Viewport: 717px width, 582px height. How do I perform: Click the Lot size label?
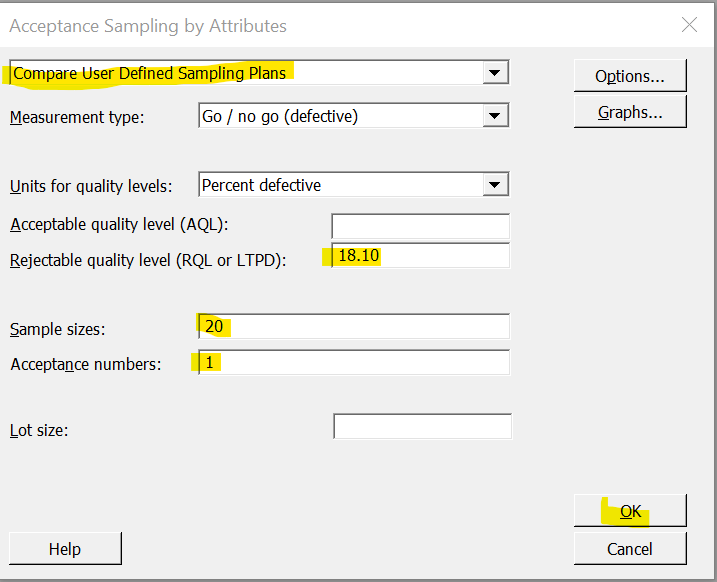[39, 430]
